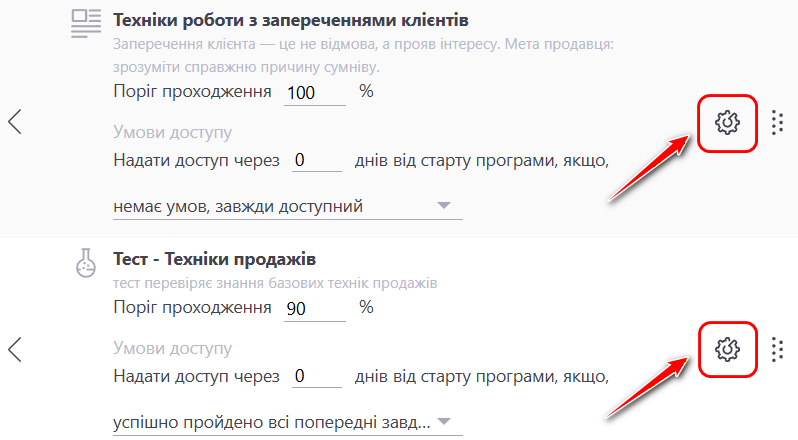This screenshot has height=440, width=798.
Task: Open three-dots menu for Тест - Техніки продажів
Action: click(777, 349)
